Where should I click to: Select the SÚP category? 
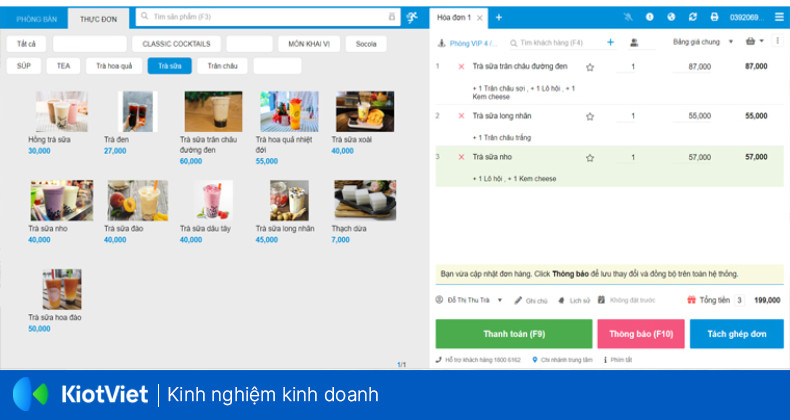[x=24, y=66]
